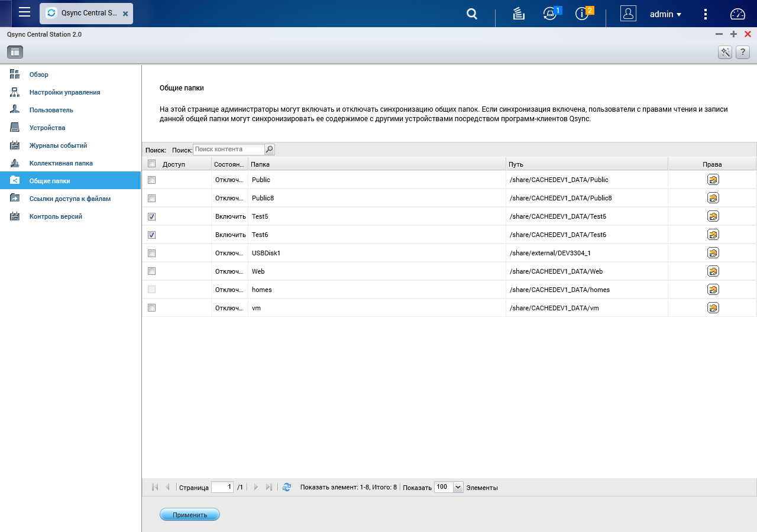Open the quick setup wizard wand icon
757x532 pixels.
tap(725, 52)
